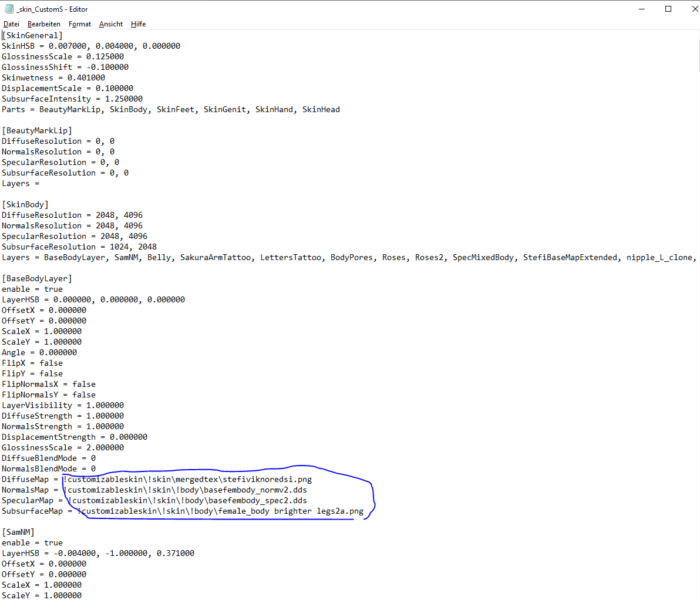Click the 'FlipY = false' line
This screenshot has height=600, width=700.
[x=32, y=373]
